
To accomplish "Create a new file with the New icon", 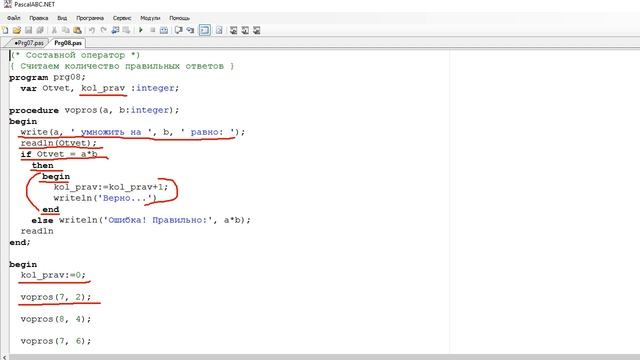I will pyautogui.click(x=5, y=30).
